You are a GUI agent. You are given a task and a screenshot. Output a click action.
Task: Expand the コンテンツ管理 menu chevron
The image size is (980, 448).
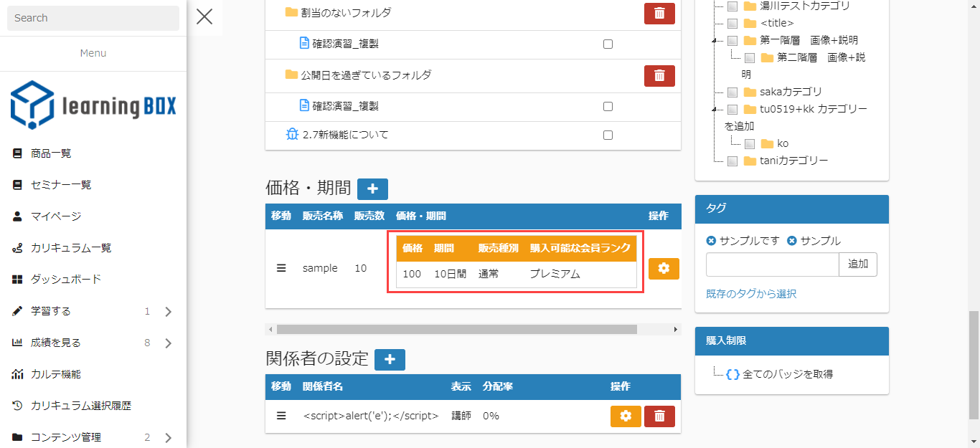(x=169, y=438)
